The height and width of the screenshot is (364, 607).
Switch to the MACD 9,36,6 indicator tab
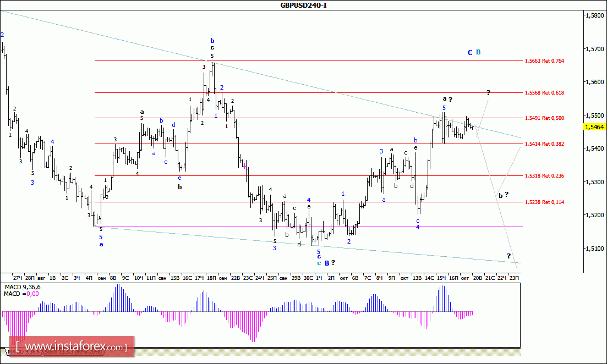23,352
